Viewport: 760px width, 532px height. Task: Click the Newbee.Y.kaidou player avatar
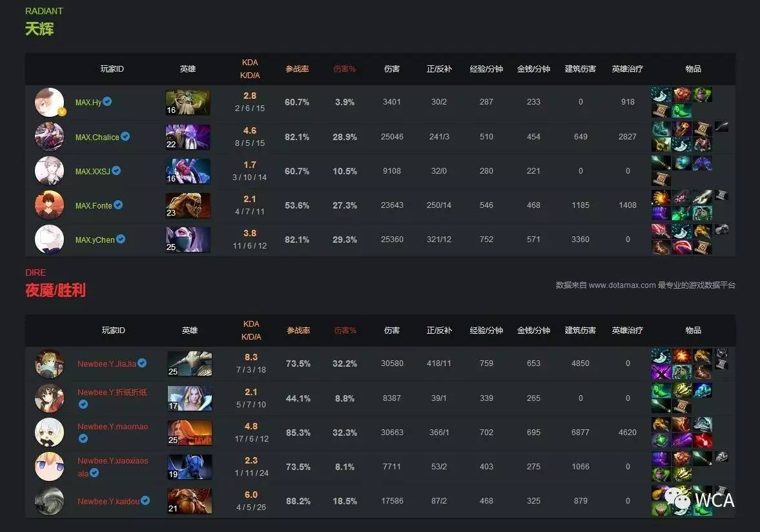click(50, 501)
